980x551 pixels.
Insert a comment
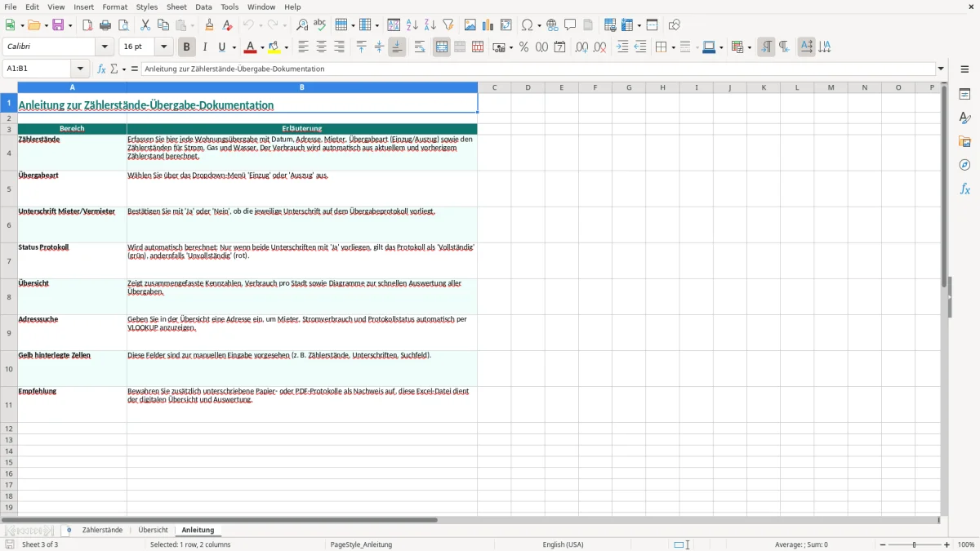click(x=570, y=25)
